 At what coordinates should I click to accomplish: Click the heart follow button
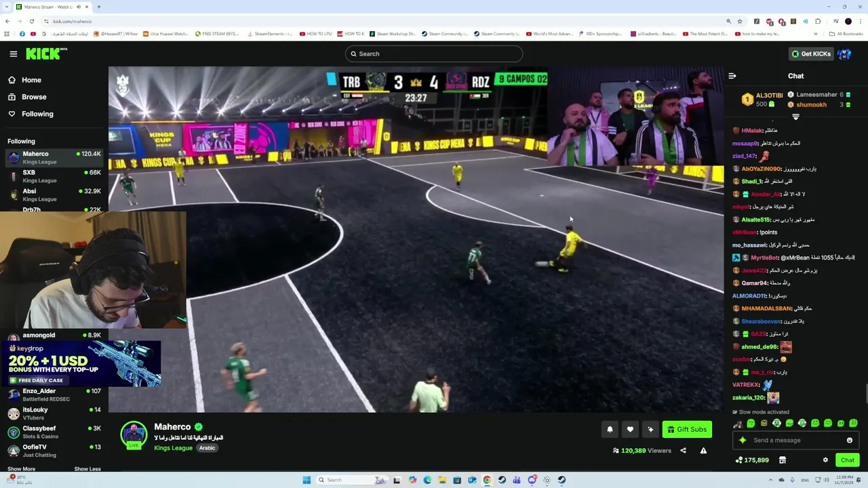630,429
